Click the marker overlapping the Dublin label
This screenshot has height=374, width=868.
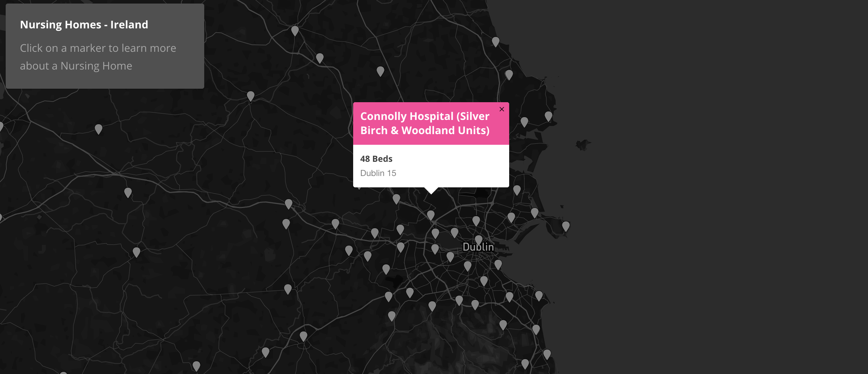(478, 240)
